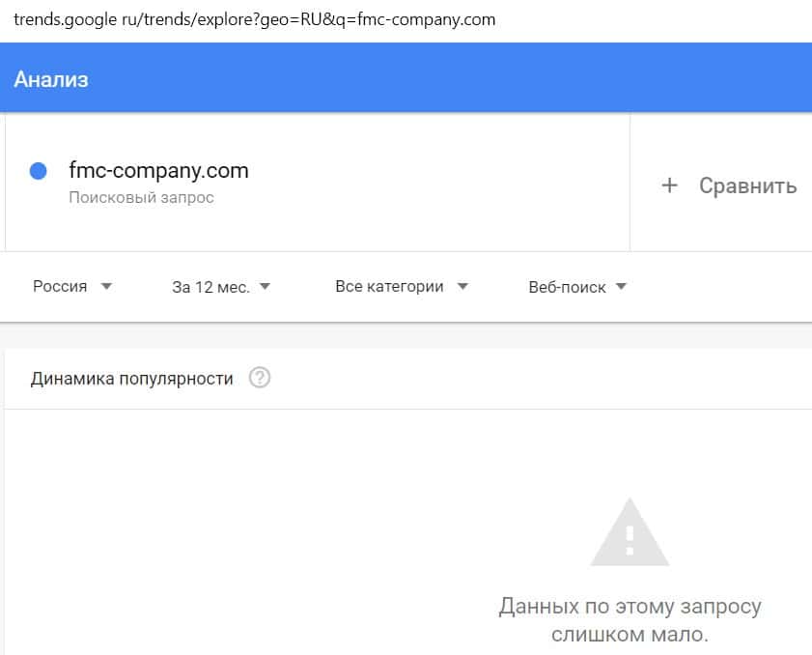
Task: Click the Поисковый запрос label
Action: pos(141,197)
